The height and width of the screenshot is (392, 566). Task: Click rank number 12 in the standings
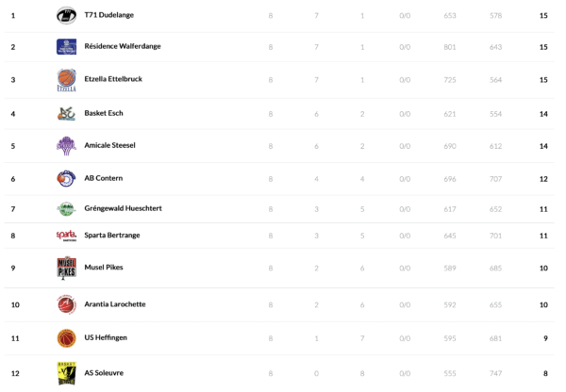pos(14,373)
